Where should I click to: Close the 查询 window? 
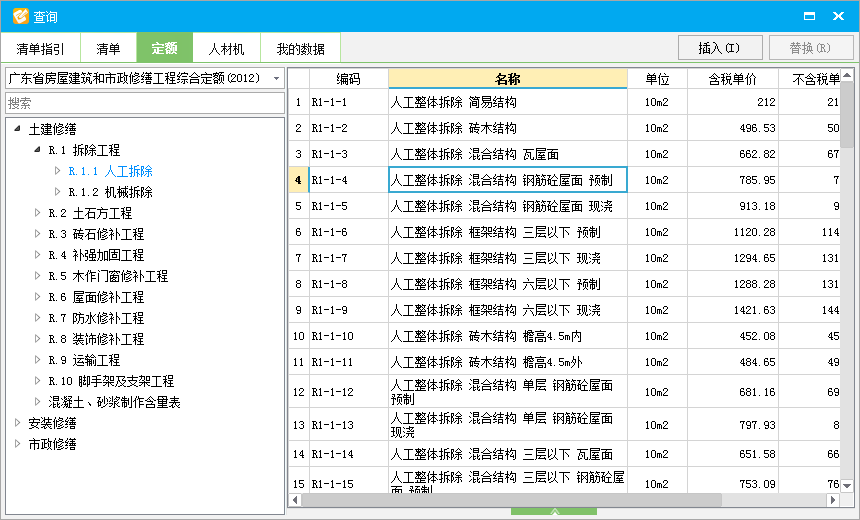point(838,16)
